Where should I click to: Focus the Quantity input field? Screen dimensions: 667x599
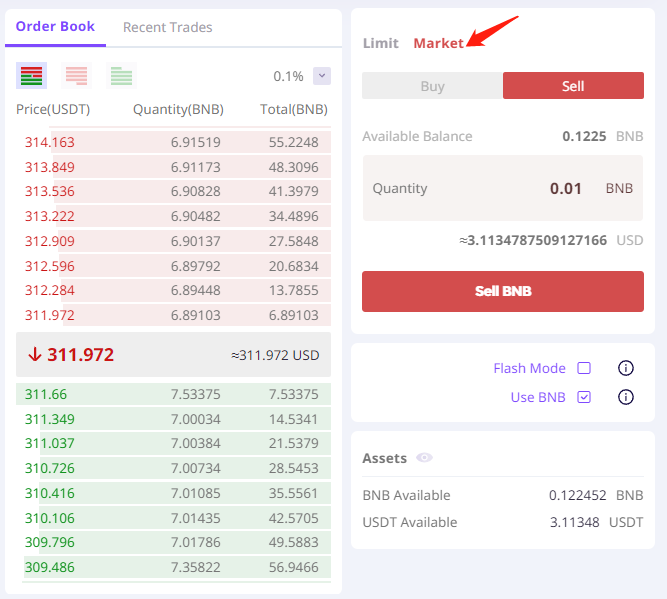click(x=503, y=188)
